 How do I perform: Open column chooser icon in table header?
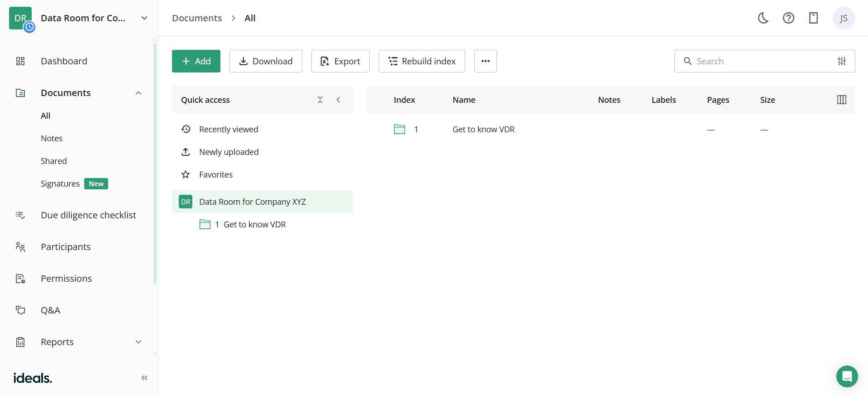[x=841, y=100]
